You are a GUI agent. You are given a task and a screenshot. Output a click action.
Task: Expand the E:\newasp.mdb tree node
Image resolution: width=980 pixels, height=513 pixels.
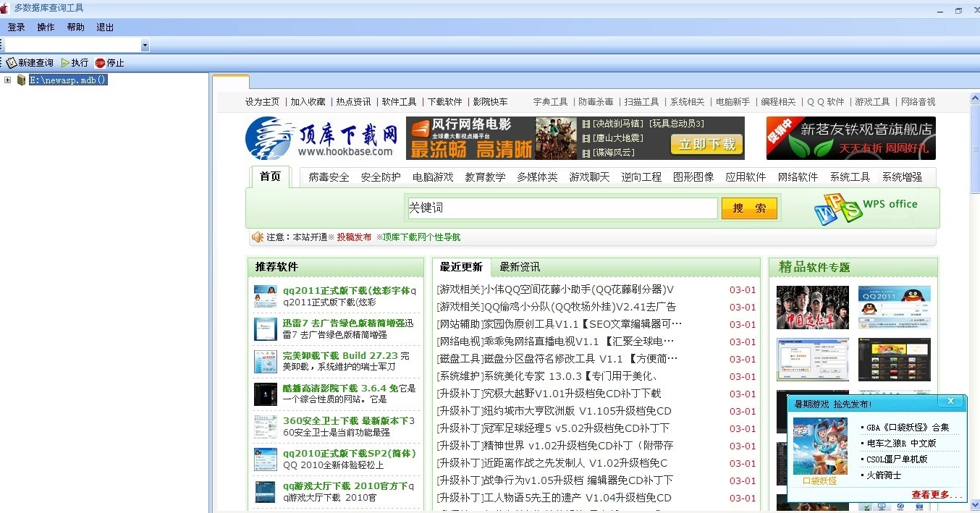pyautogui.click(x=7, y=80)
